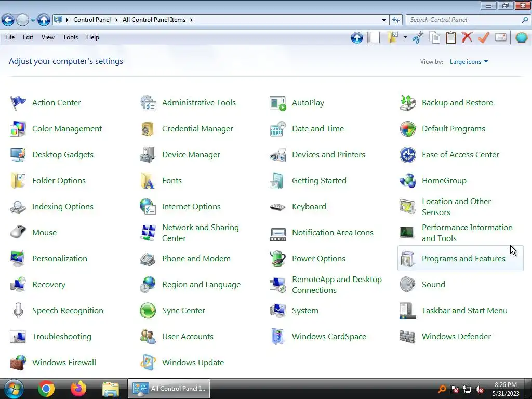Open the Keyboard icon
This screenshot has width=532, height=399.
(278, 207)
